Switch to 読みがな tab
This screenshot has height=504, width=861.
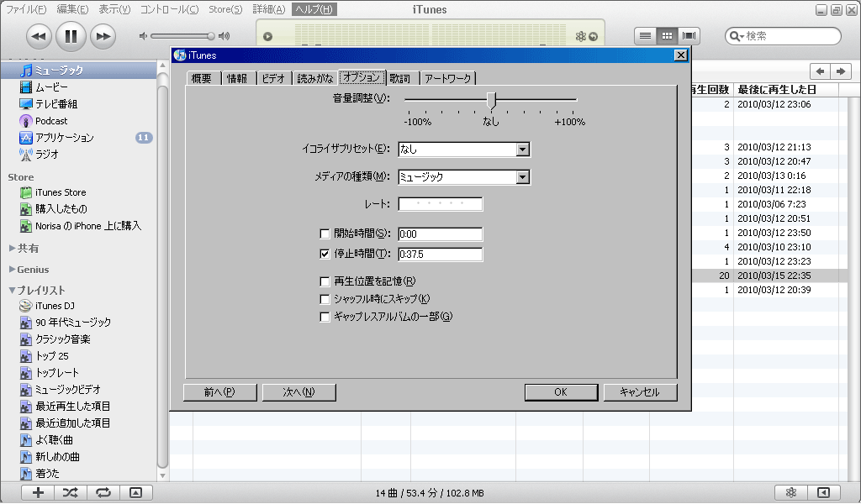point(315,78)
